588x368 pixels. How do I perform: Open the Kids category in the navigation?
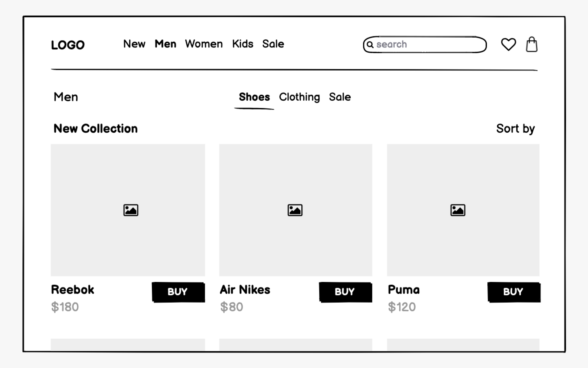[242, 44]
